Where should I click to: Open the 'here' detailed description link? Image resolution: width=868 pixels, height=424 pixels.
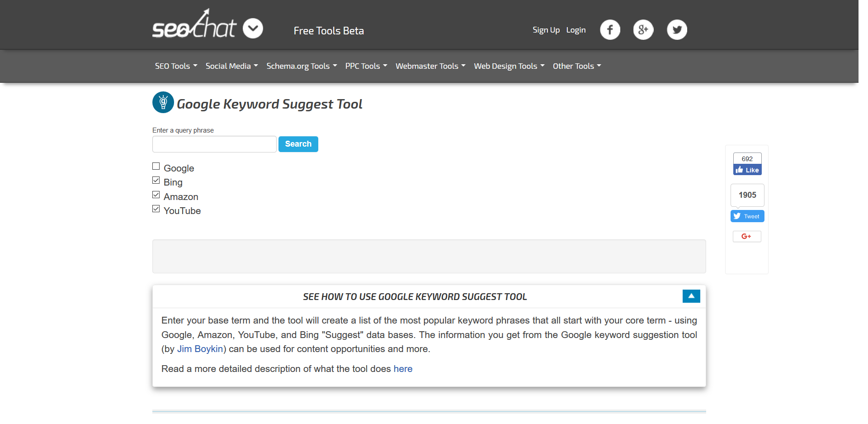coord(403,369)
